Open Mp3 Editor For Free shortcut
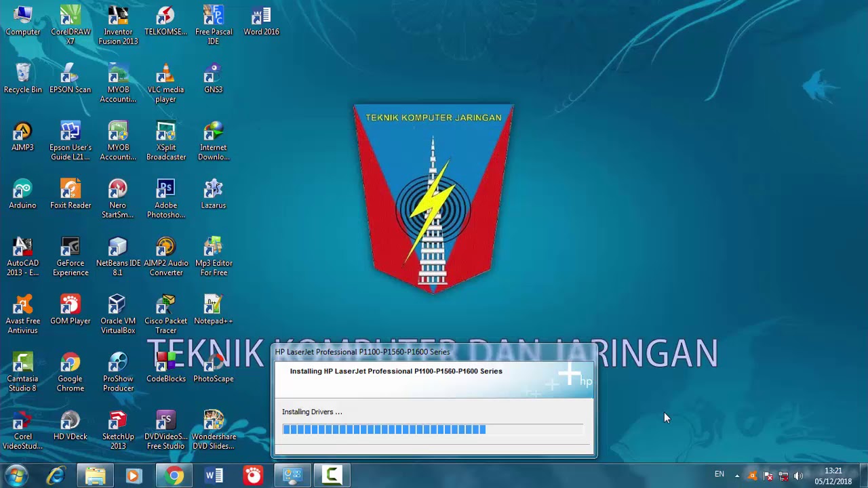The width and height of the screenshot is (868, 488). pos(214,256)
